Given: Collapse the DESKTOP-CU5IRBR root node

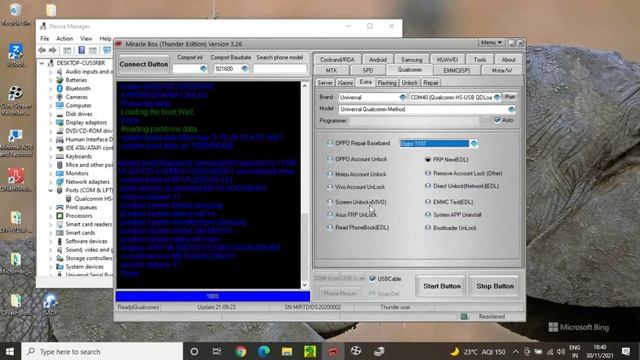Looking at the screenshot, I should 42,63.
